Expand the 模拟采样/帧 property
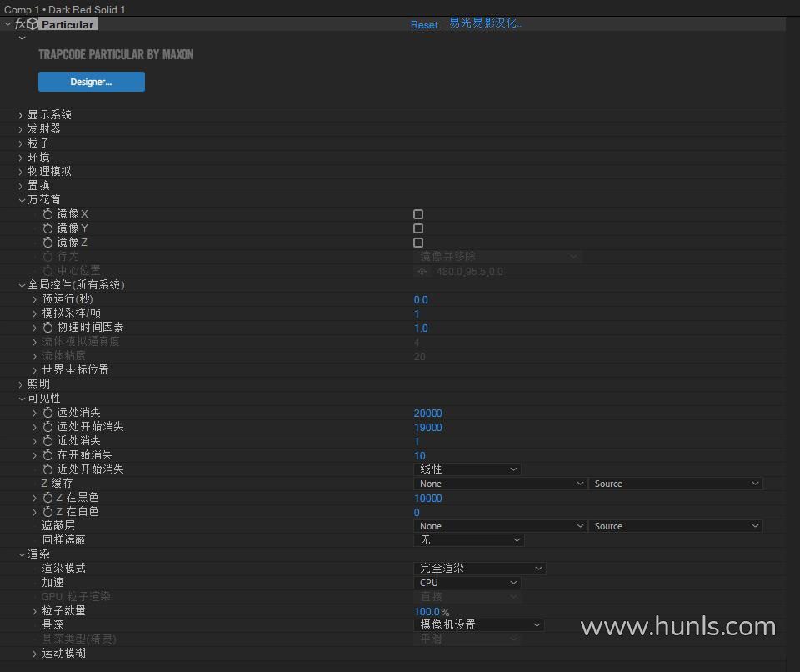The height and width of the screenshot is (672, 800). pyautogui.click(x=35, y=313)
